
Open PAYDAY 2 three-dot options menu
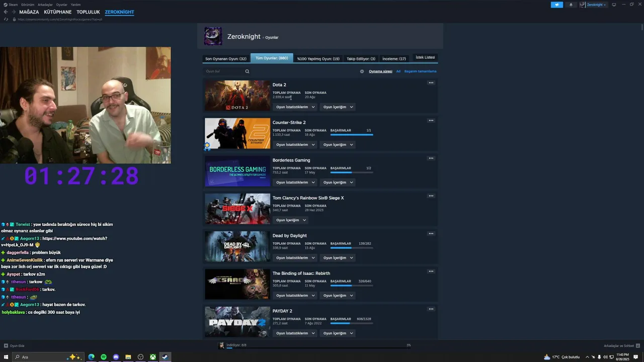click(431, 309)
